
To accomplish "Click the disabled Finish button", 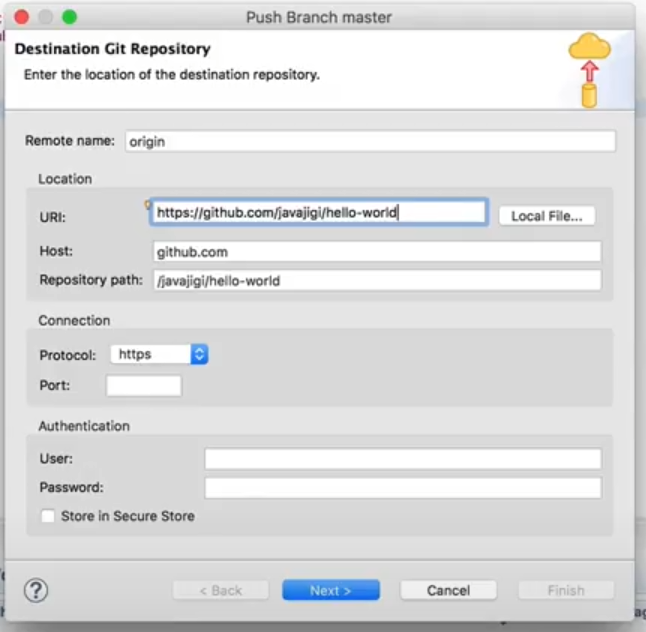I will pos(566,590).
